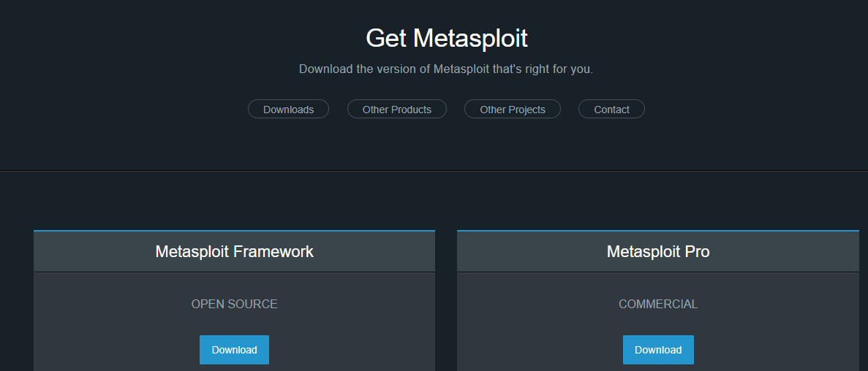Click the Metasploit Framework card title
This screenshot has width=868, height=371.
click(234, 251)
